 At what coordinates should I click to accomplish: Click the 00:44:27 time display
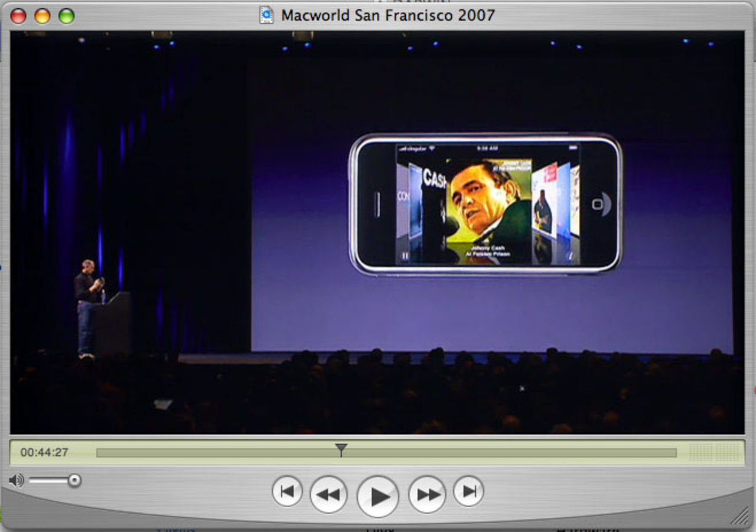44,453
